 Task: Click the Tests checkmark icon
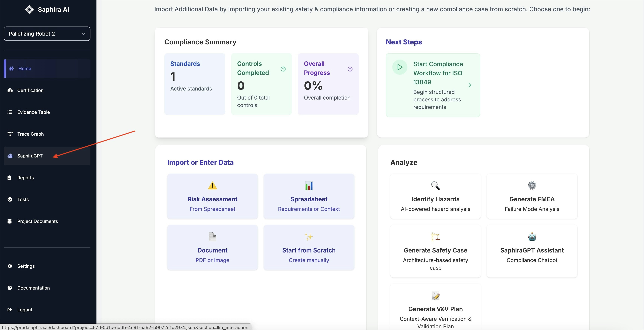(10, 199)
